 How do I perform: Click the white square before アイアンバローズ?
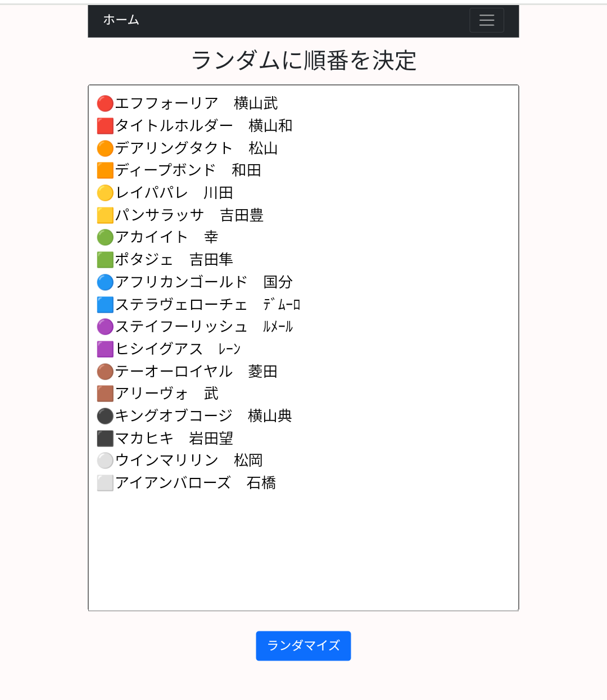105,483
